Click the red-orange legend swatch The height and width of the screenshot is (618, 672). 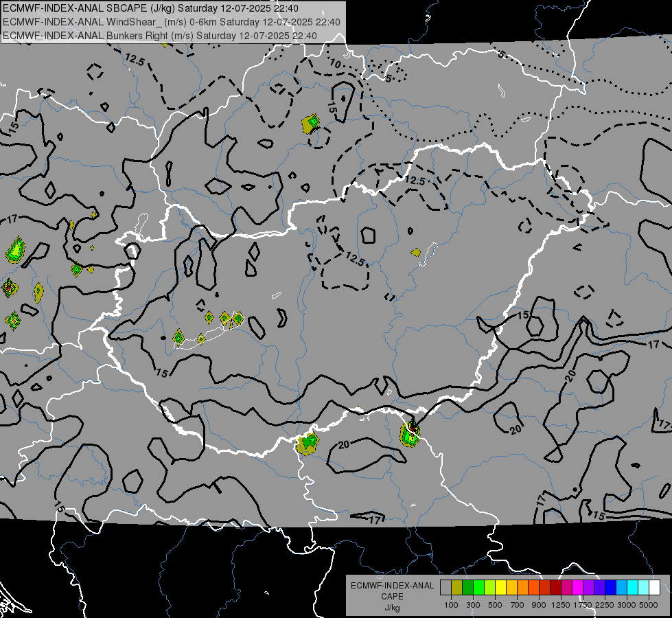click(x=533, y=588)
